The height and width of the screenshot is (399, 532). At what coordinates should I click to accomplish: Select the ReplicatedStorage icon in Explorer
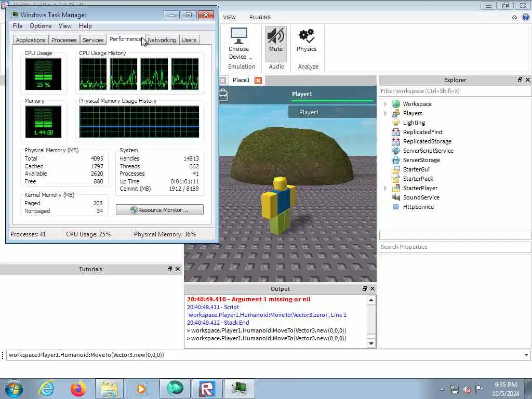click(395, 141)
